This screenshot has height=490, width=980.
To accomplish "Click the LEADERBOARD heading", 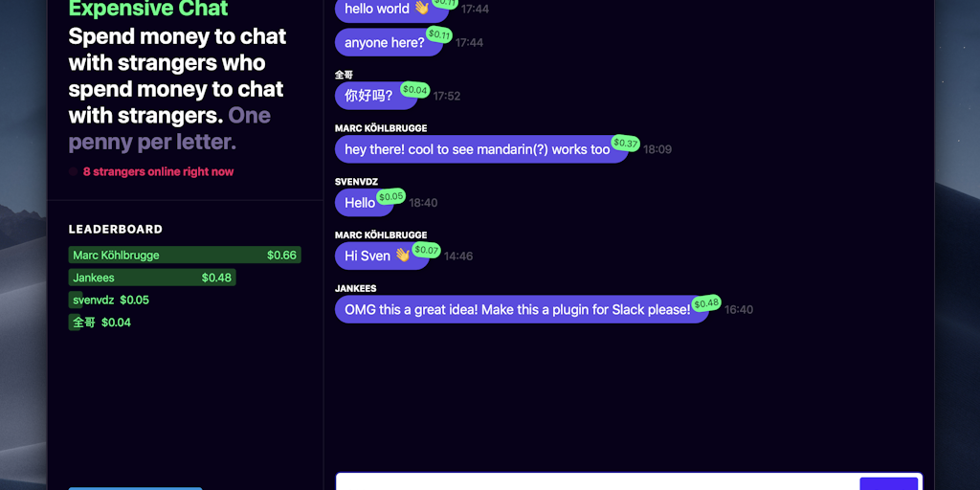I will click(116, 230).
